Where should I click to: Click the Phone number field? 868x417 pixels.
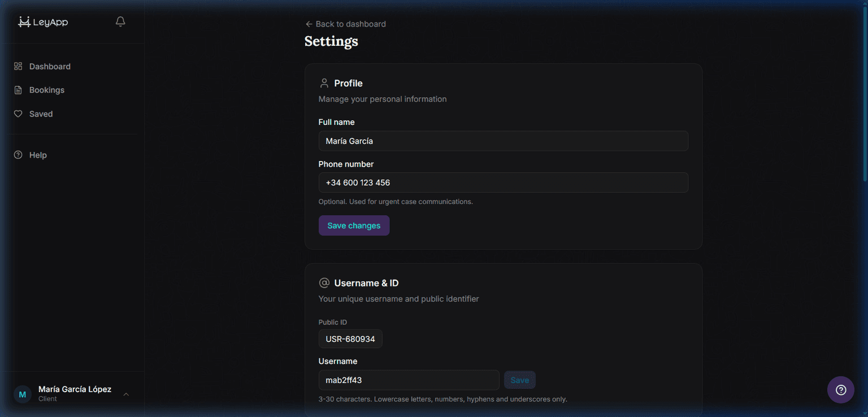[x=503, y=183]
